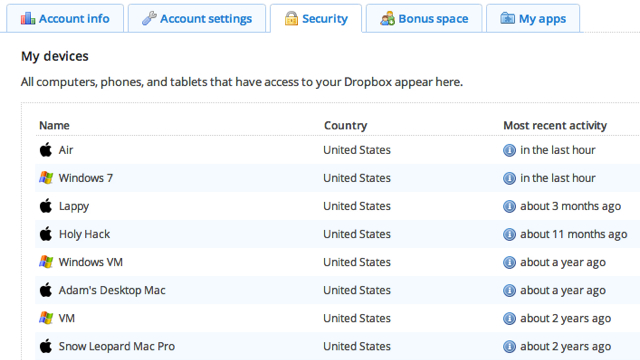Select the device name Air
The height and width of the screenshot is (360, 640).
pyautogui.click(x=66, y=150)
